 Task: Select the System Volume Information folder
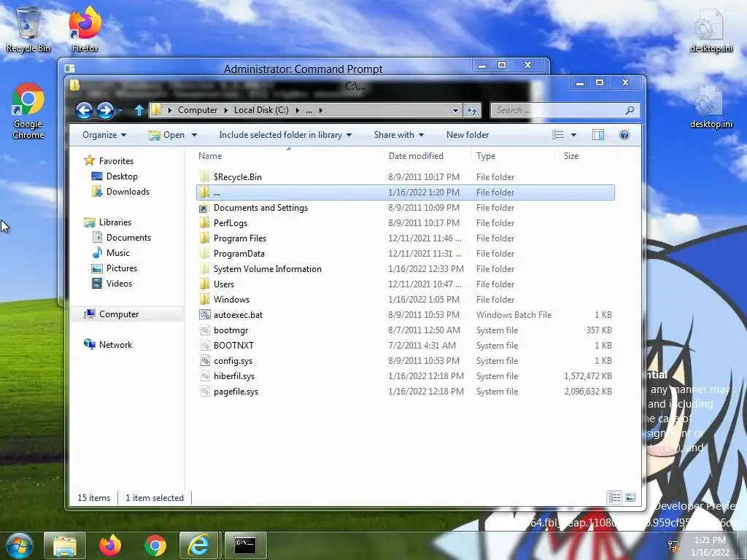pos(406,269)
